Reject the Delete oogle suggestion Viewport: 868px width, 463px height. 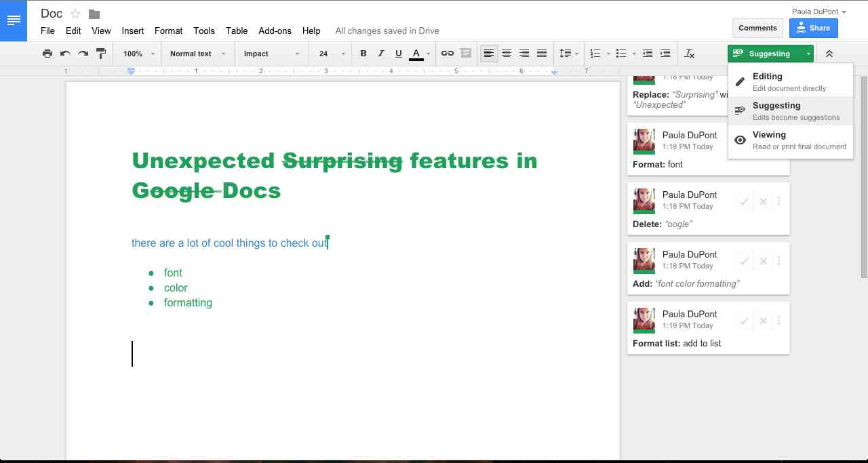click(763, 201)
